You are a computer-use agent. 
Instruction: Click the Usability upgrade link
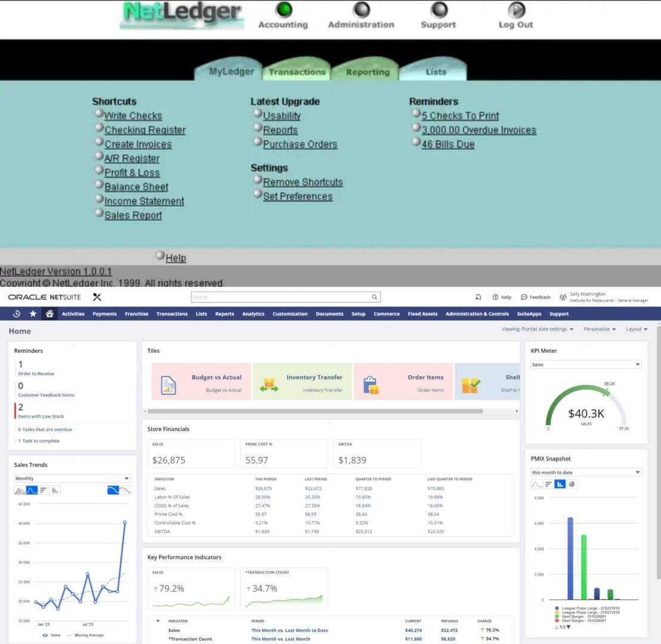(x=282, y=116)
